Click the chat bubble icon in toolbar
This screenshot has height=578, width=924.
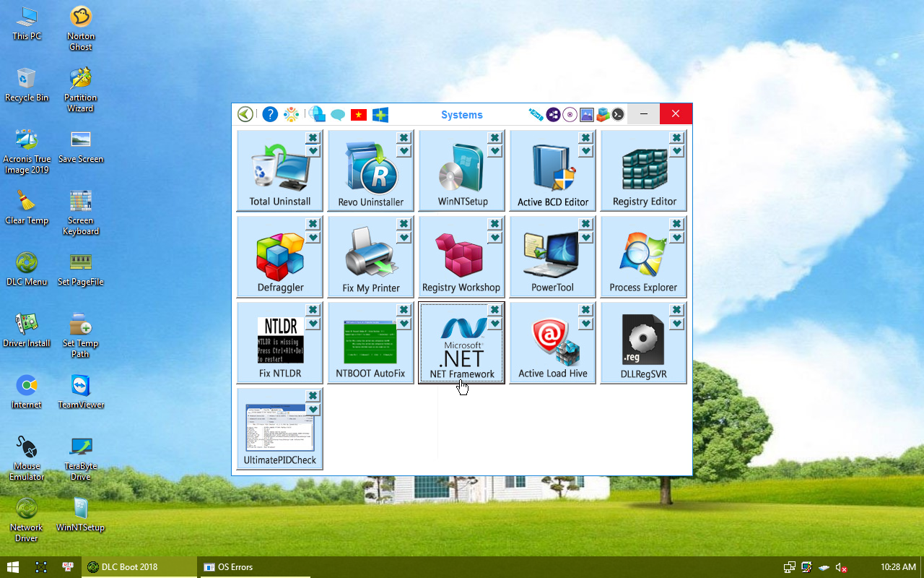coord(337,115)
